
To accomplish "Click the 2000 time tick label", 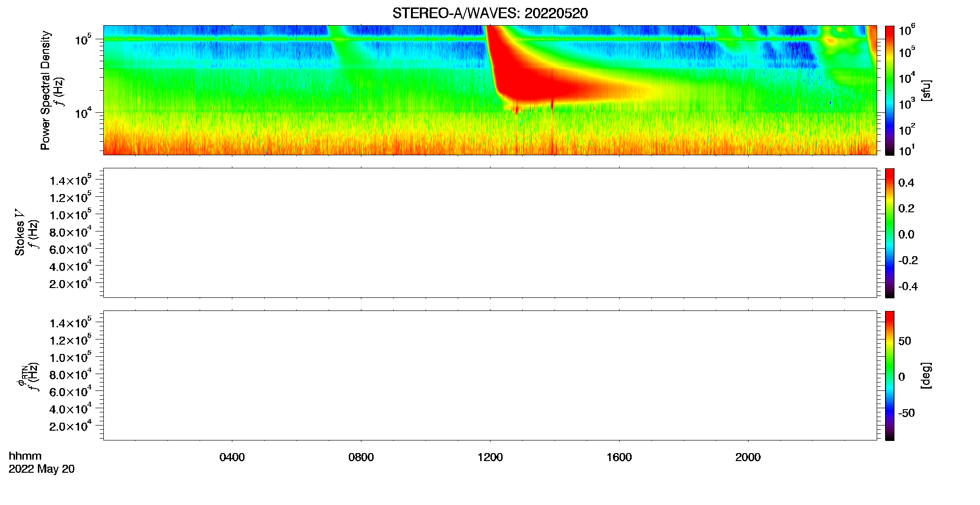I will click(x=748, y=457).
